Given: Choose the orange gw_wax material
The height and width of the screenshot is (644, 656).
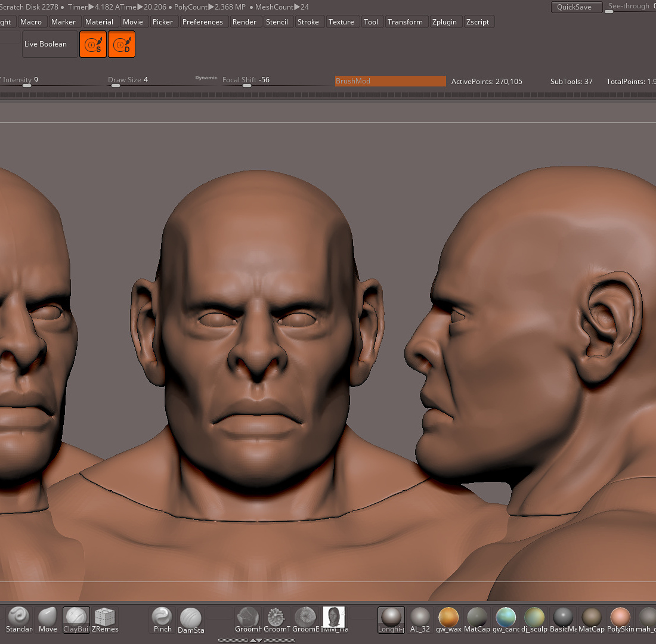Looking at the screenshot, I should pos(448,620).
